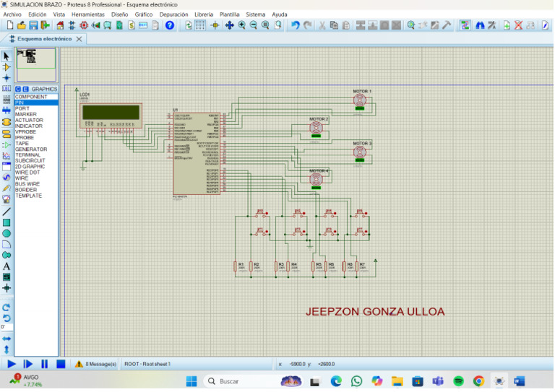Step the simulation forward
This screenshot has height=392, width=555.
pyautogui.click(x=27, y=364)
